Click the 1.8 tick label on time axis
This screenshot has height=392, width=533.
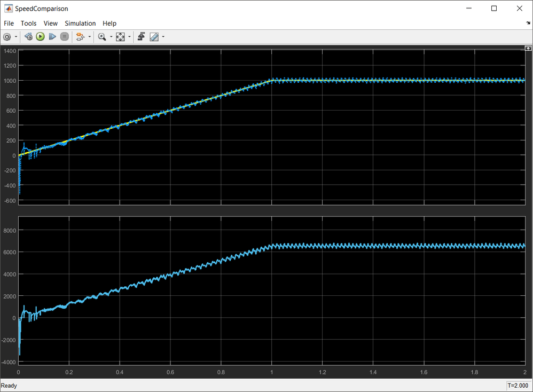475,372
